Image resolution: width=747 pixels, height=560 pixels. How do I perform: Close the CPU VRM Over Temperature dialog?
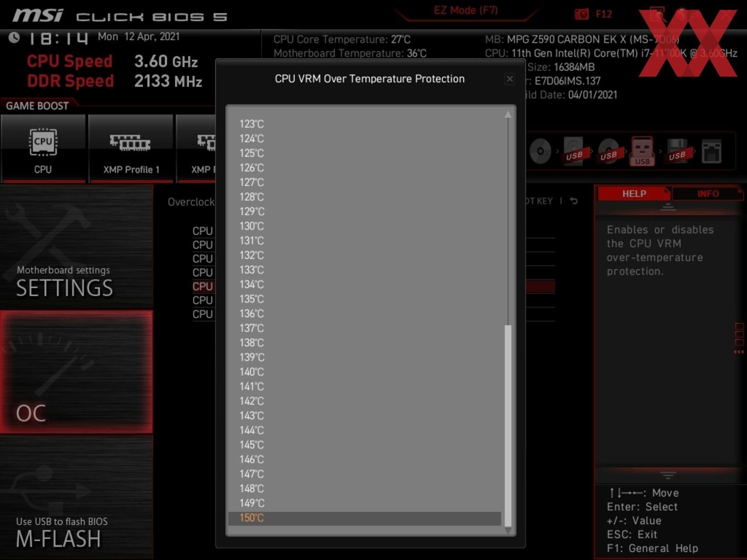(510, 79)
